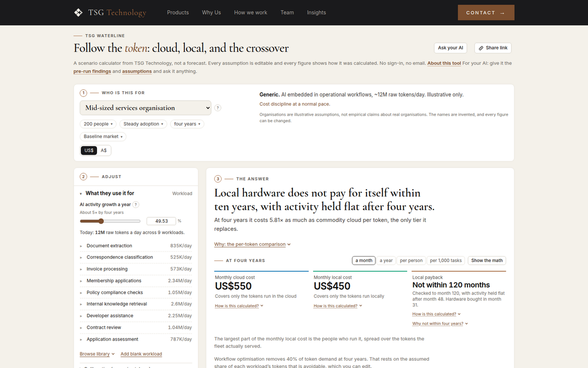Viewport: 588px width, 368px height.
Task: Go to the Why Us page
Action: (x=211, y=13)
